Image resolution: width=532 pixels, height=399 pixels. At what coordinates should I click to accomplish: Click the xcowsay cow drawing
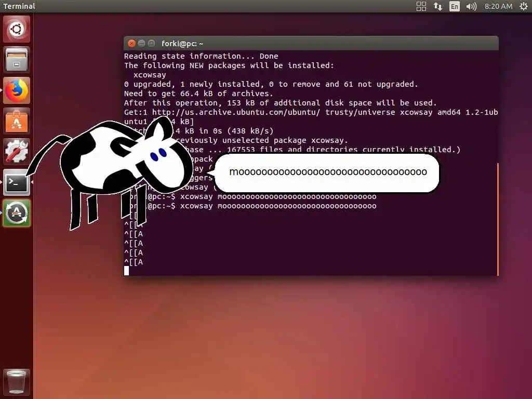[x=109, y=173]
